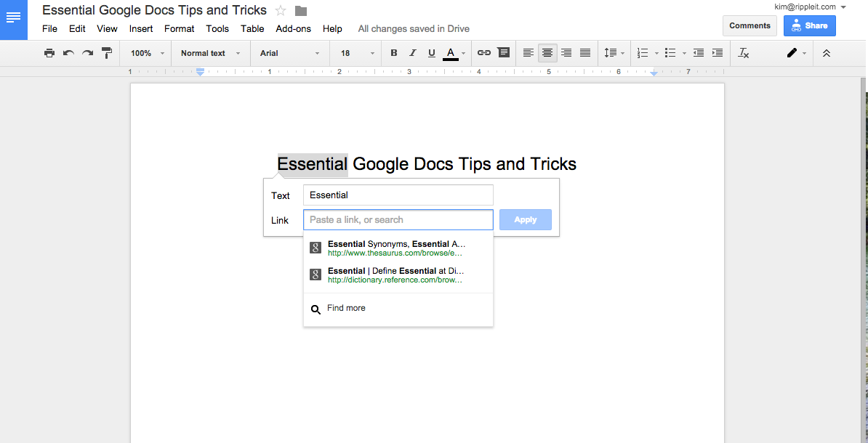Hide the menus with double chevron
Screen dimensions: 868x443
click(x=827, y=53)
